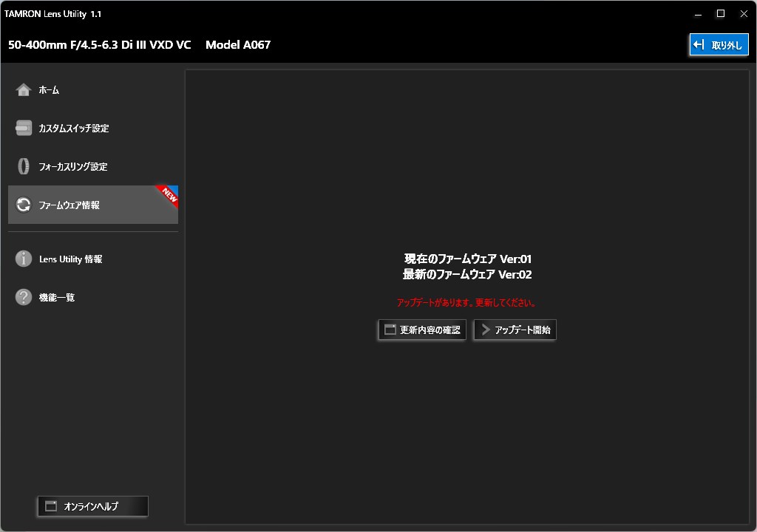Click the red アップデートがあります notice
The image size is (757, 532).
pyautogui.click(x=466, y=303)
